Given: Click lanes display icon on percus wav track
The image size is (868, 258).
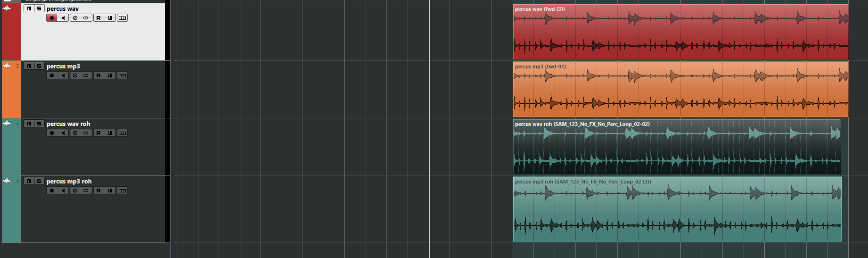Looking at the screenshot, I should point(122,18).
